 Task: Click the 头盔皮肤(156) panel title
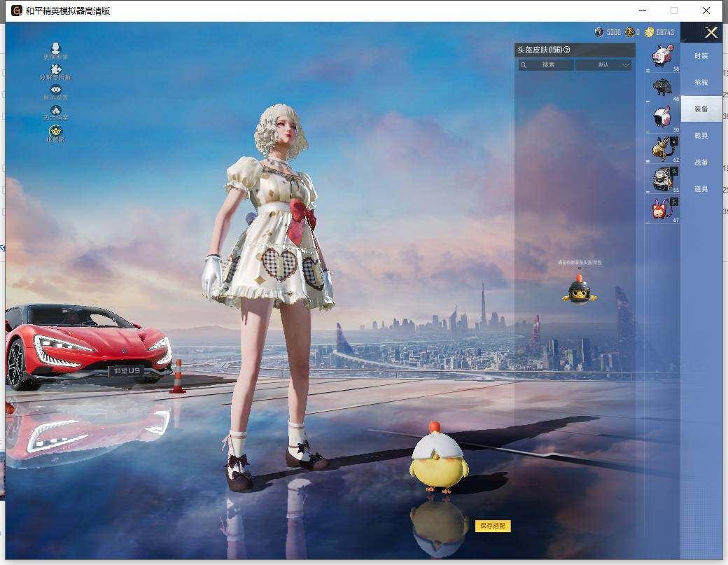(x=540, y=50)
